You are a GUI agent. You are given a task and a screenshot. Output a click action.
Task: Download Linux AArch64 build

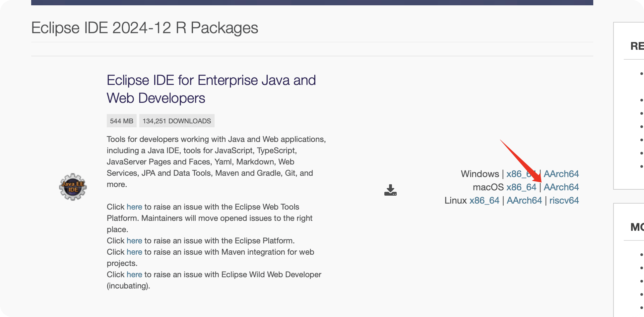pyautogui.click(x=524, y=200)
